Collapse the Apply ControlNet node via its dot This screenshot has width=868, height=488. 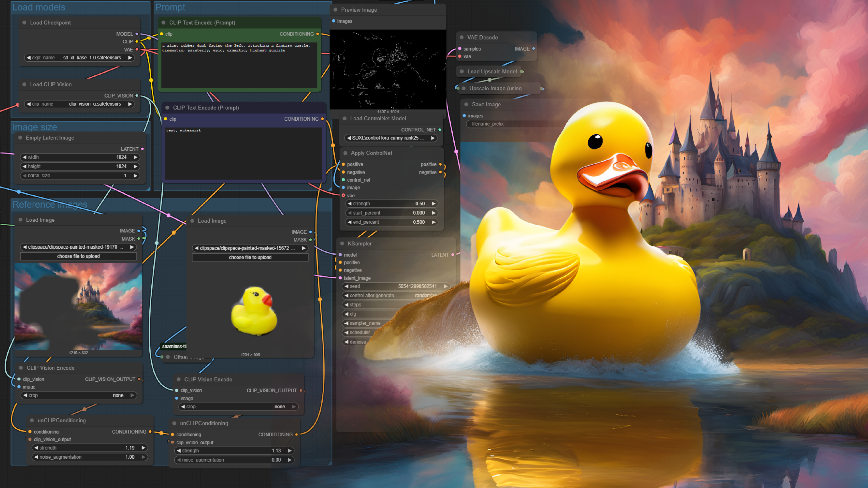click(x=345, y=153)
